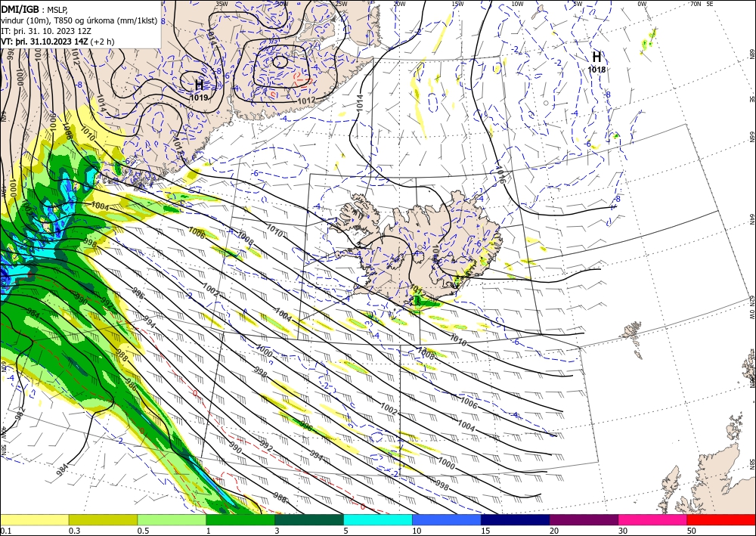The height and width of the screenshot is (536, 756).
Task: Click the '10W' longitude label at top
Action: pos(517,4)
